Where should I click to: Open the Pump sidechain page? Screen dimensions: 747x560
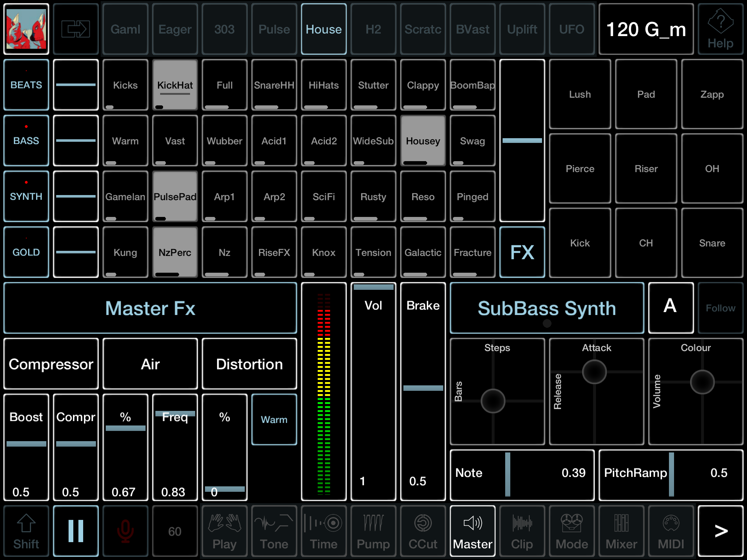click(373, 531)
